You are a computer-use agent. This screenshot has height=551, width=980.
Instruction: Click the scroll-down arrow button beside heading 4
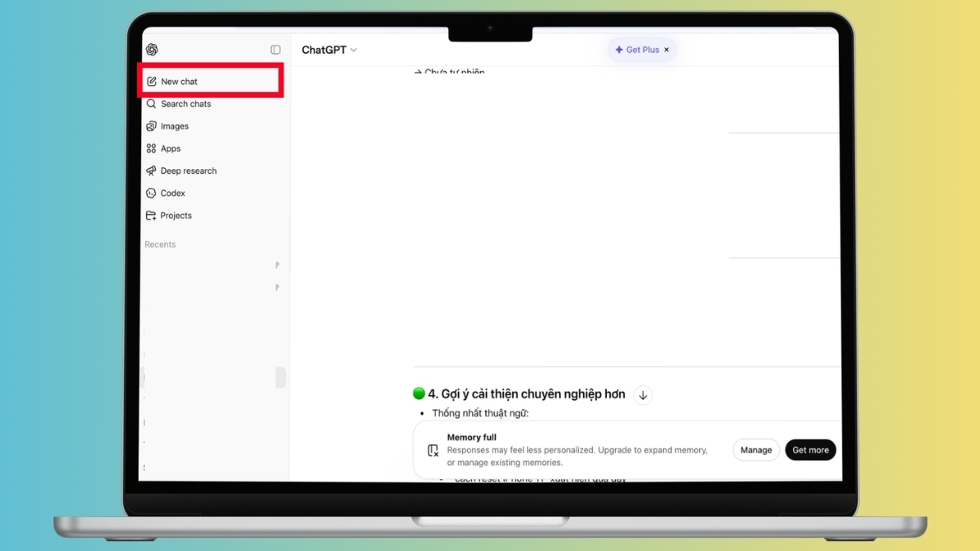pos(643,395)
